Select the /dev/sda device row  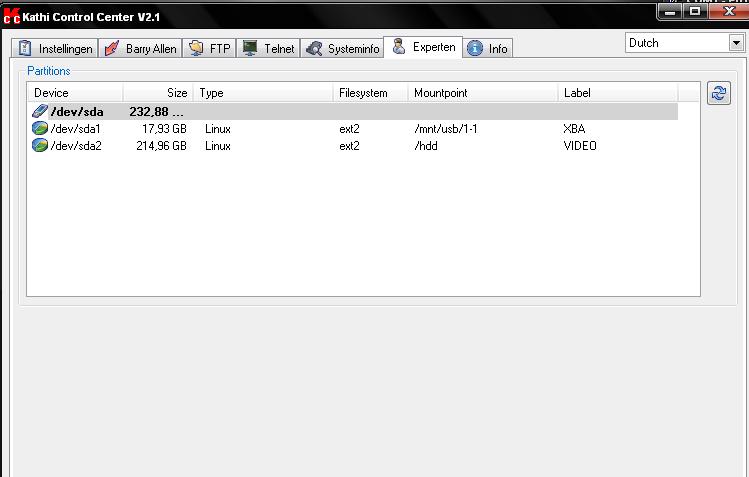(x=353, y=112)
